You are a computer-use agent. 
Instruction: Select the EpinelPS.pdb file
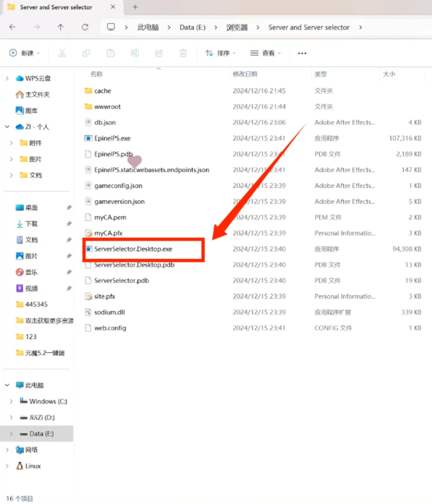coord(113,154)
